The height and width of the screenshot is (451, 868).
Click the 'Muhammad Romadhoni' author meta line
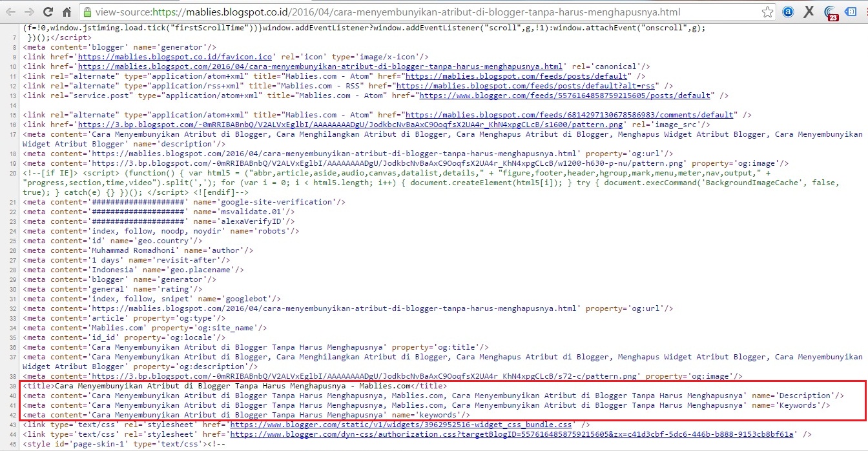click(138, 250)
